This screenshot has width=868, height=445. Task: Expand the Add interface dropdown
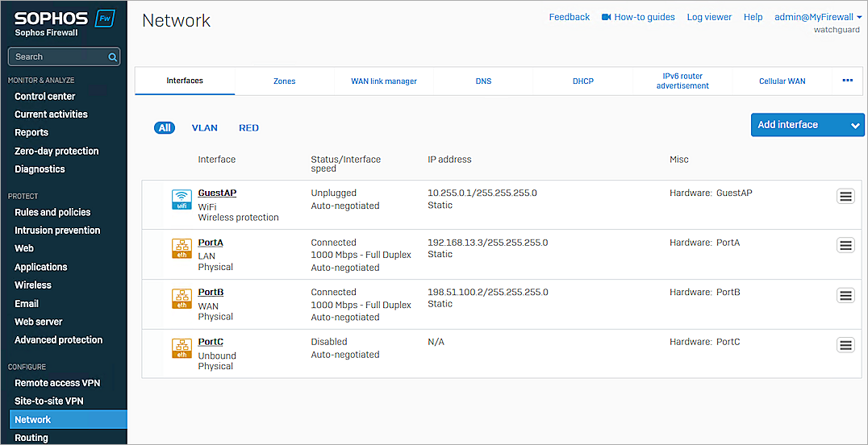click(x=855, y=125)
